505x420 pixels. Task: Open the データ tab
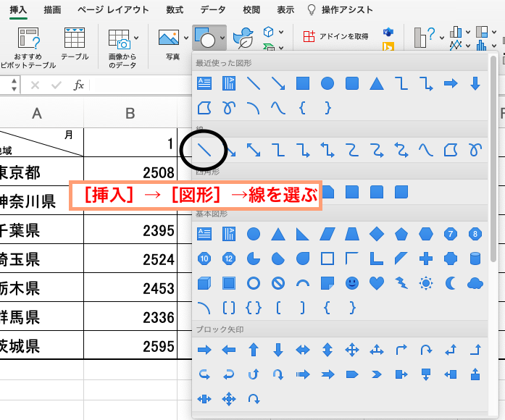coord(213,9)
